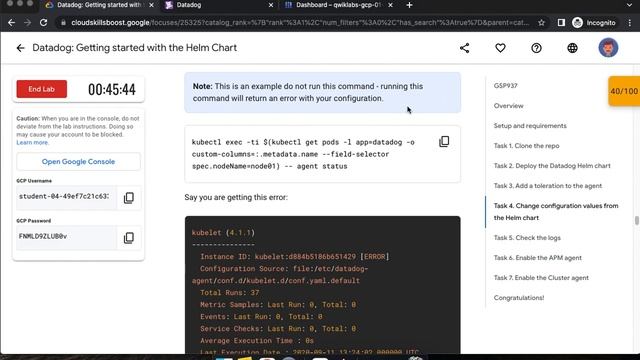Go to Task 2. Deploy the Datadog Helm chart
Image resolution: width=640 pixels, height=360 pixels.
coord(552,166)
